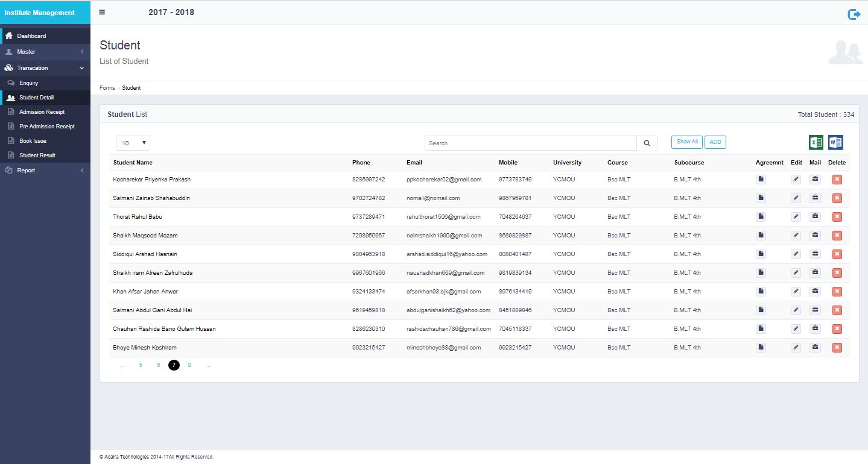This screenshot has width=868, height=464.
Task: Click the search magnifier button
Action: pos(647,143)
